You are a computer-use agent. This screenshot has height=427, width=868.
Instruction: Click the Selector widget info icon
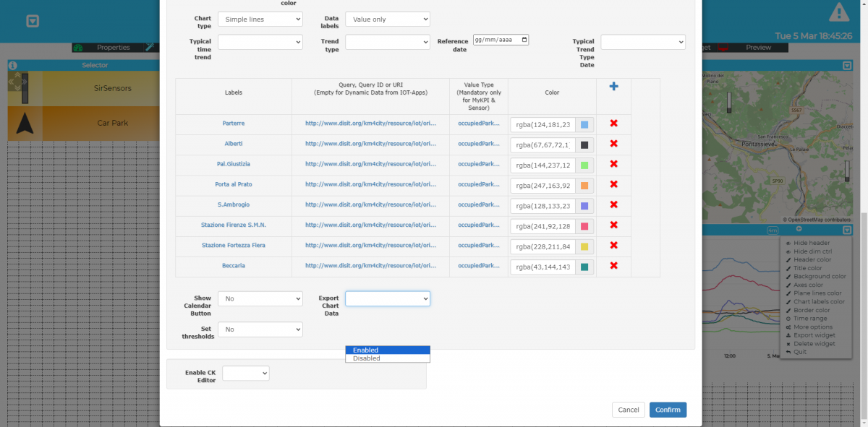12,66
